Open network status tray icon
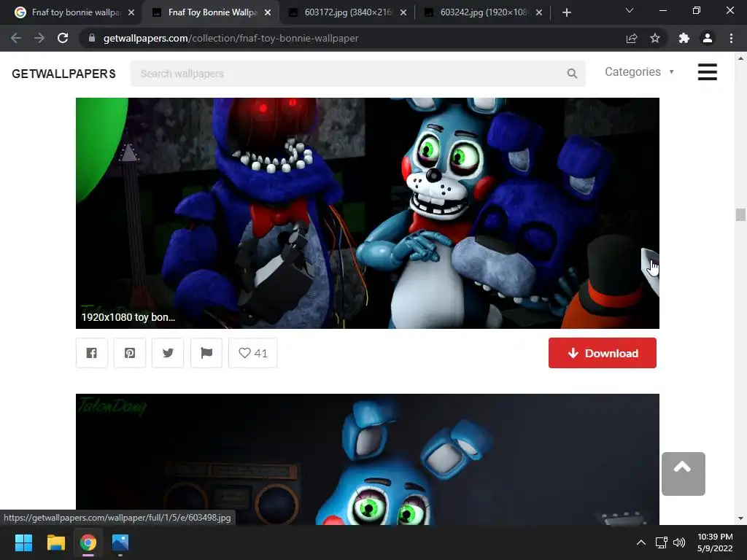 [661, 542]
